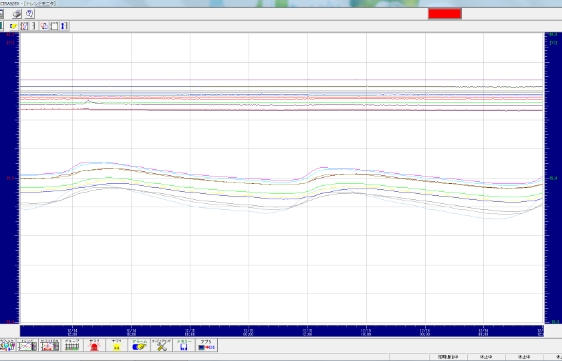Viewport: 562px width, 361px height.
Task: Click the yellow lamp summary button
Action: tap(116, 345)
